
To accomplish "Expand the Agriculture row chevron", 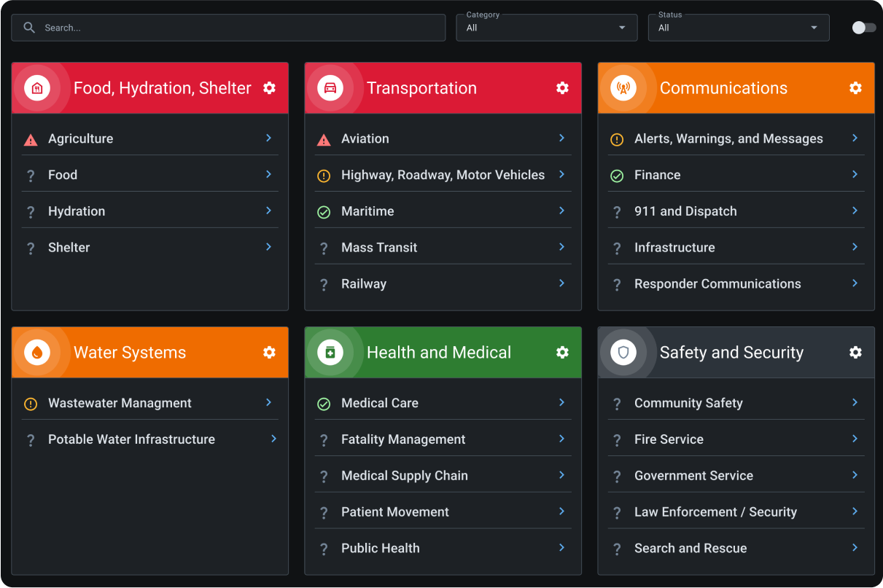I will click(x=268, y=138).
